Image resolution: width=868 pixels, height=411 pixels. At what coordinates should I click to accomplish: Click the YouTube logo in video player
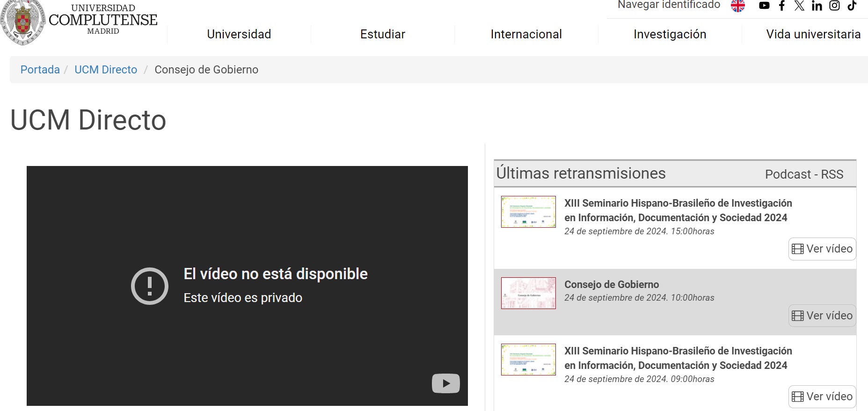[445, 383]
